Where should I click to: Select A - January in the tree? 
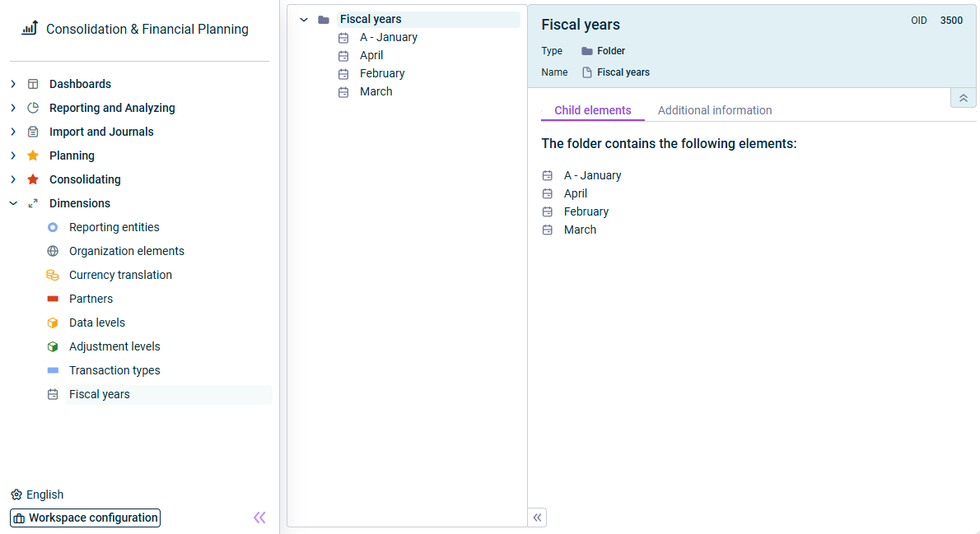tap(388, 38)
